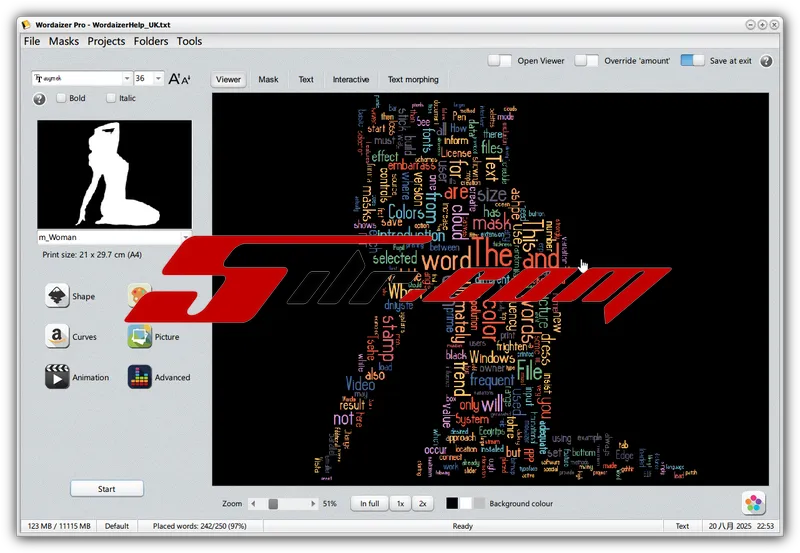Screen dimensions: 800x553
Task: Select the white background colour swatch
Action: click(466, 504)
